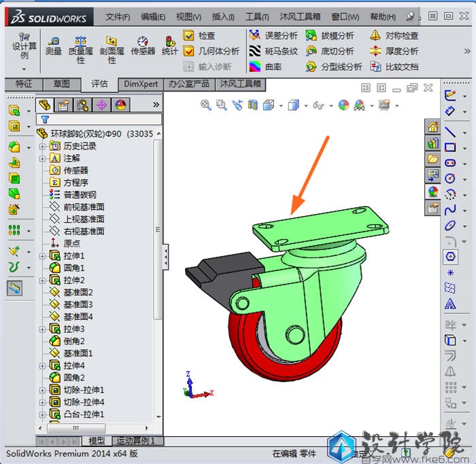Expand the 切除-拉伸1 cut feature node
The height and width of the screenshot is (464, 476).
coord(42,391)
